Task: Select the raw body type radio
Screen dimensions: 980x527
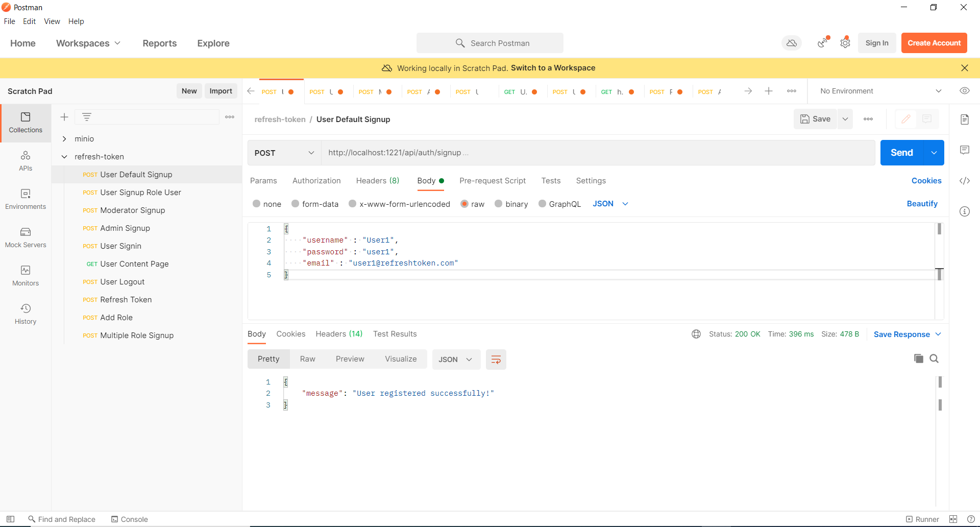Action: pos(464,204)
